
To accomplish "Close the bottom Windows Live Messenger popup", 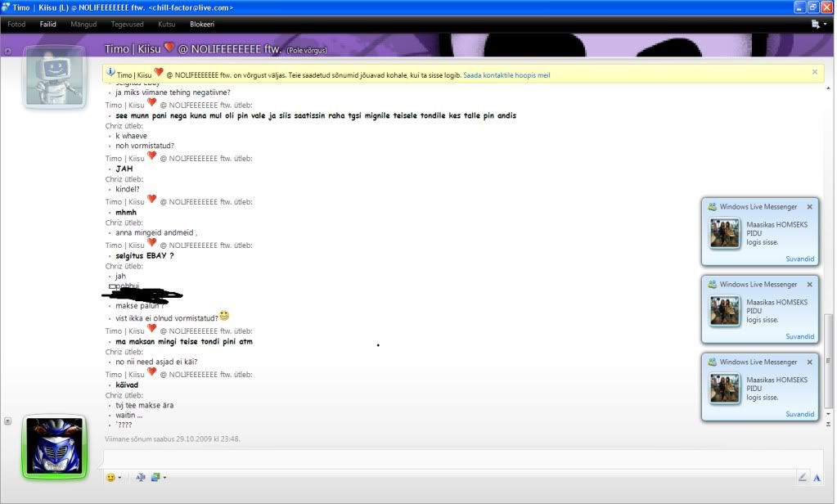I will coord(810,362).
